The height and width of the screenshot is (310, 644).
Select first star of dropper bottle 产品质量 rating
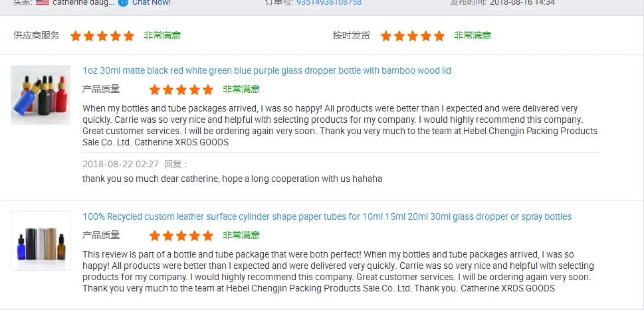click(155, 90)
